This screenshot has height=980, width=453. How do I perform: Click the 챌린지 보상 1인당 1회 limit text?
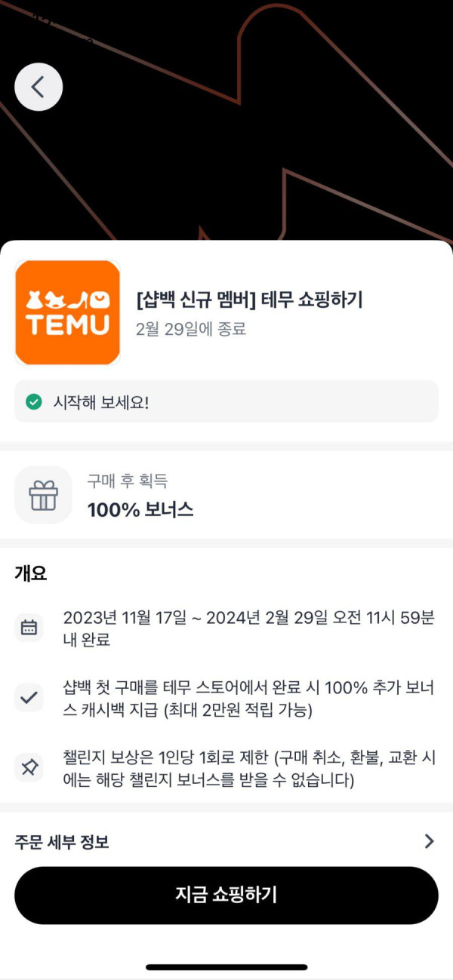248,769
